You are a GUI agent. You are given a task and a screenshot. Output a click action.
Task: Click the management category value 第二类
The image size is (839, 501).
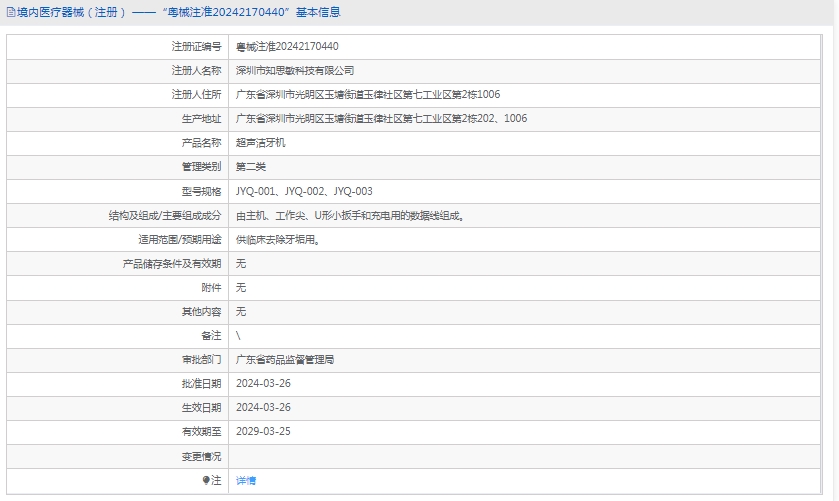pos(250,167)
